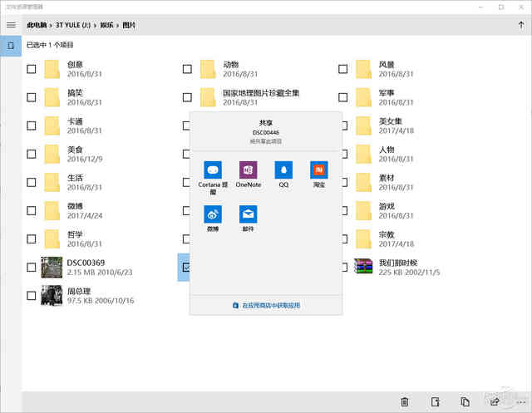Open the hamburger navigation menu
Screen dimensions: 532x413
11,25
